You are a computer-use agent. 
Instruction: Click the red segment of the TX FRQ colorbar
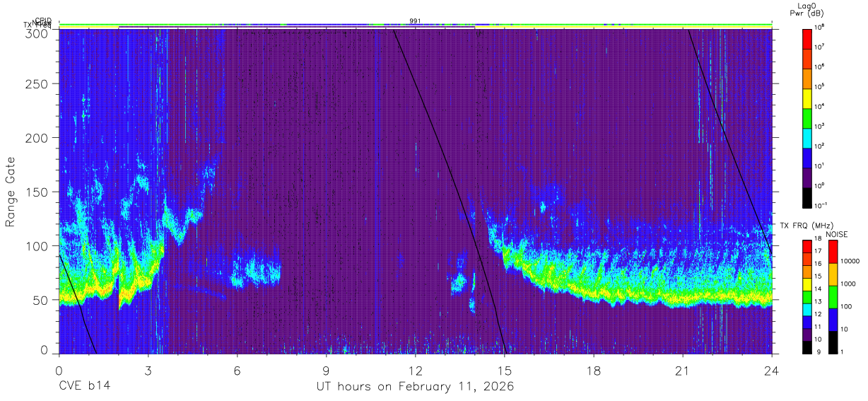tap(807, 246)
